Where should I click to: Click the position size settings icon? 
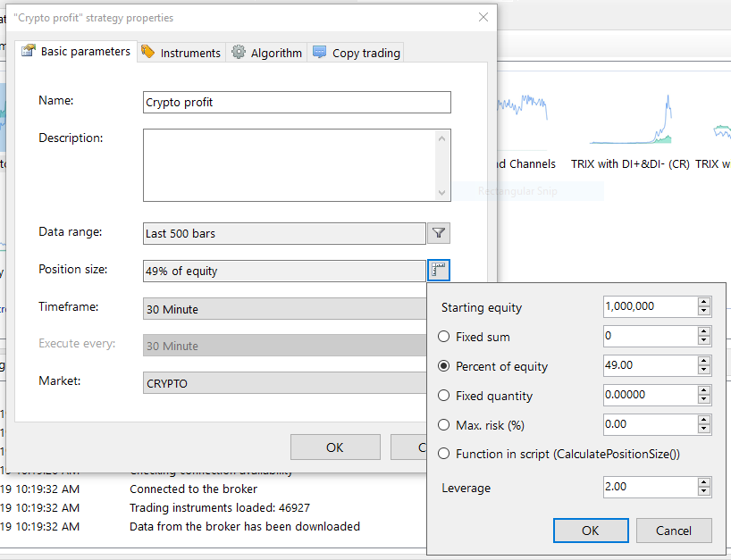pos(438,271)
